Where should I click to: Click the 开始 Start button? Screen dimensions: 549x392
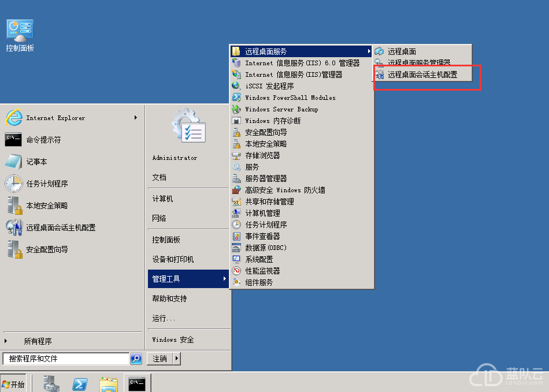coord(13,384)
